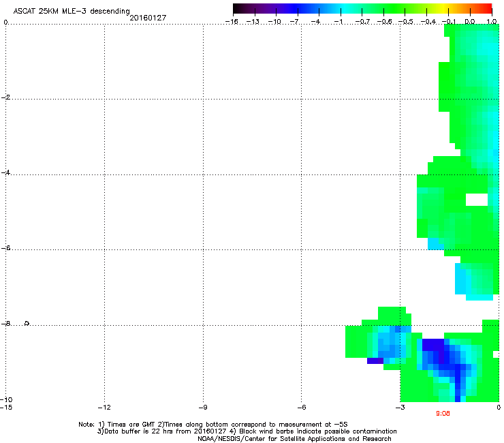Click the color bar label '-0.4'
The image size is (504, 443).
428,22
